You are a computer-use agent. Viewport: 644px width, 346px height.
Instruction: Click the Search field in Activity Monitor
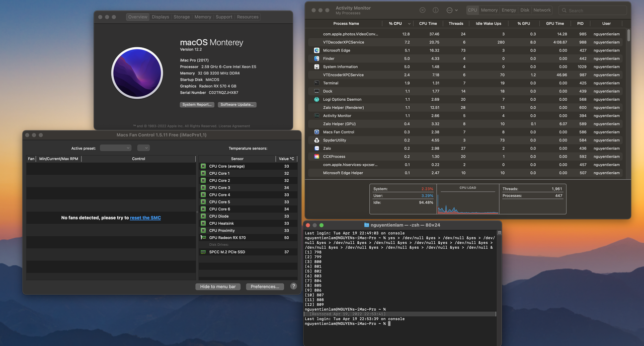(x=593, y=10)
